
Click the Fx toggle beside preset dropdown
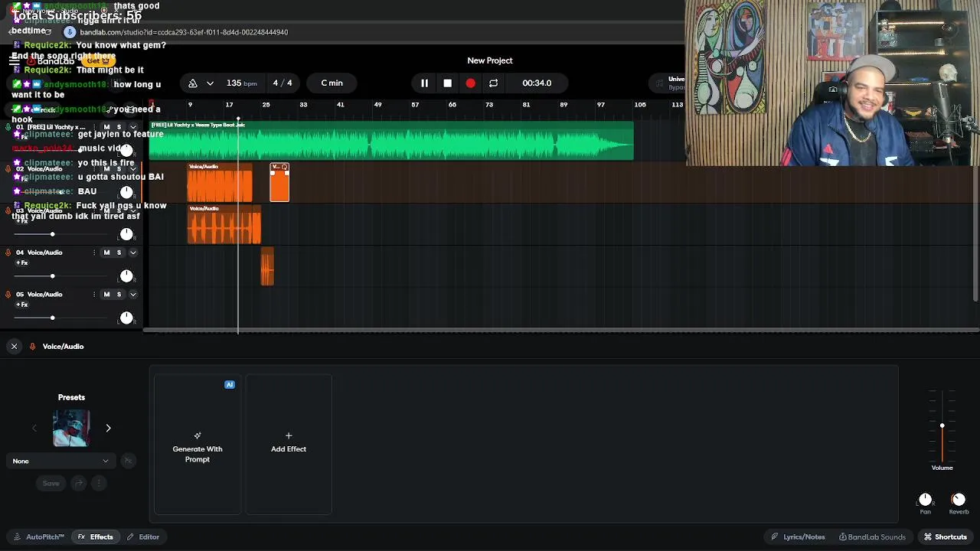coord(128,461)
